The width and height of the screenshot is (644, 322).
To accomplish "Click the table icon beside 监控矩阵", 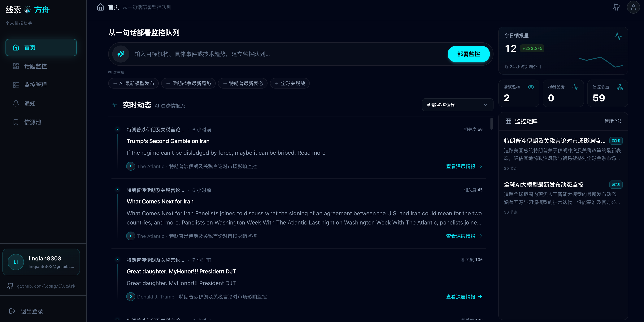I will click(x=508, y=121).
